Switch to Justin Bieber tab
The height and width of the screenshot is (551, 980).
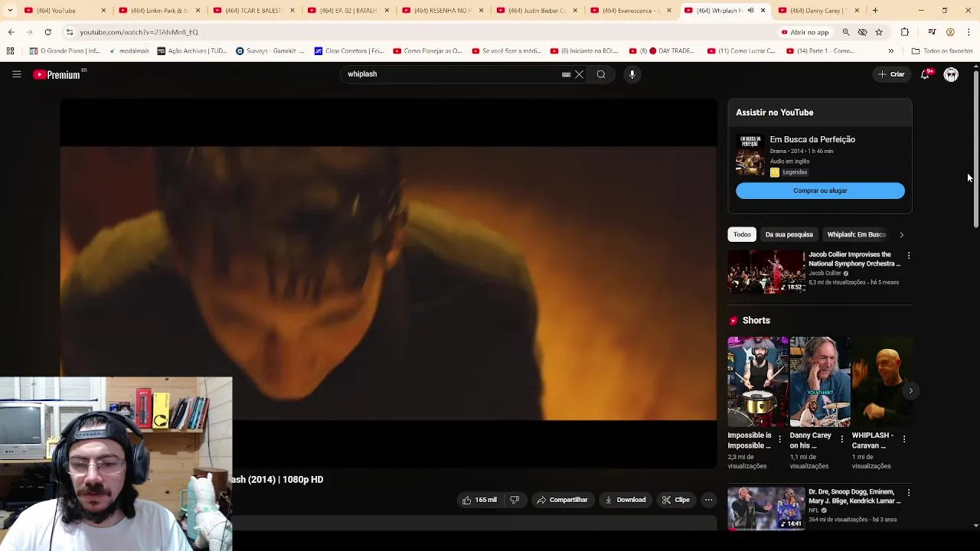537,11
